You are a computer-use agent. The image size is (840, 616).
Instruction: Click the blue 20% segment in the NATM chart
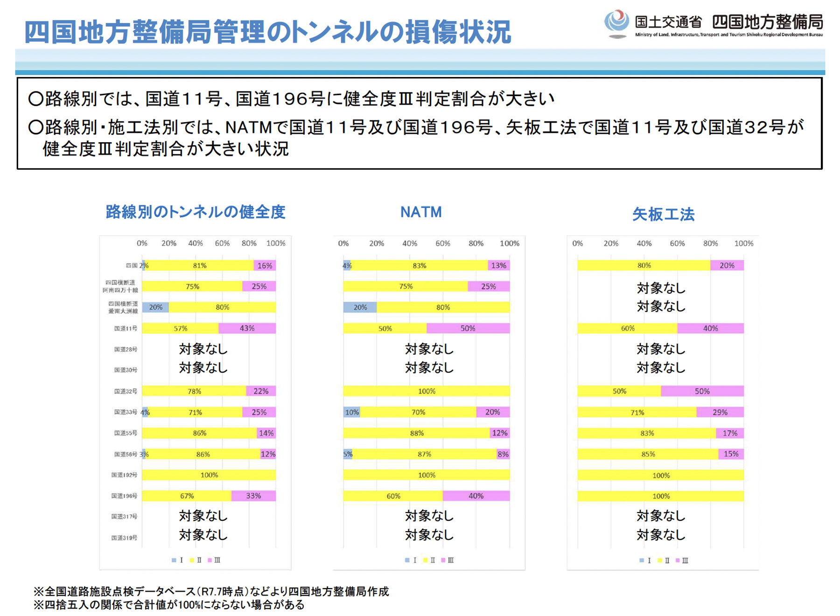coord(360,307)
